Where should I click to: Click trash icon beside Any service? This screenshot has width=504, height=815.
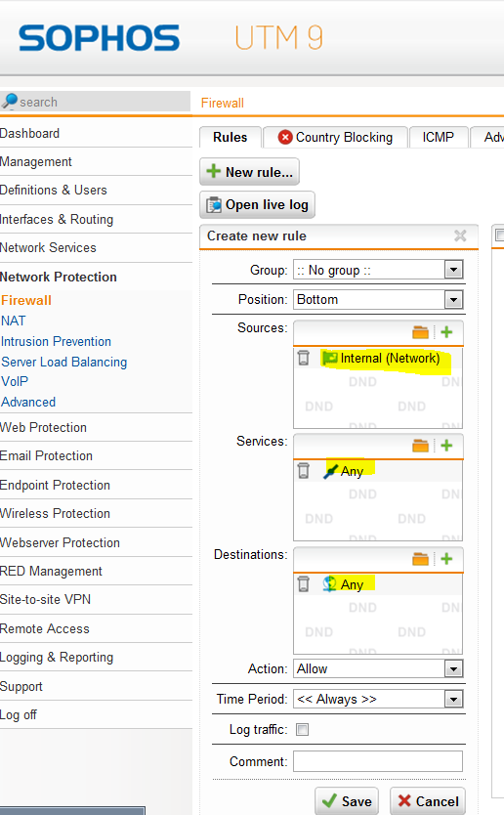pyautogui.click(x=304, y=471)
